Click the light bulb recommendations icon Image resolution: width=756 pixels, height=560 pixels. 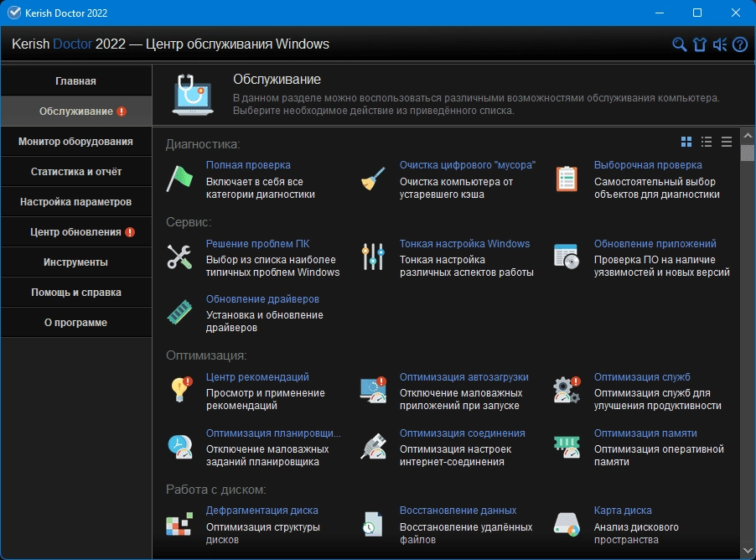pyautogui.click(x=181, y=390)
